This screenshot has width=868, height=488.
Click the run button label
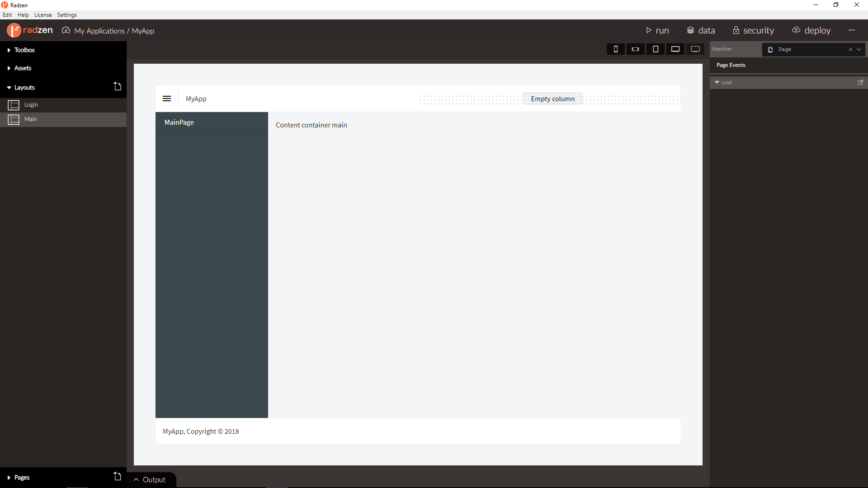pos(662,30)
